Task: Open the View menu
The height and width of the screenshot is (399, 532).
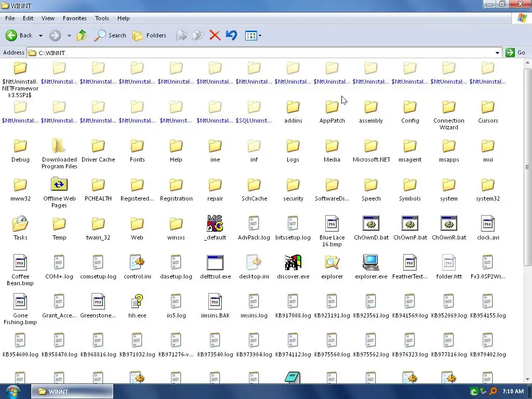Action: [48, 18]
